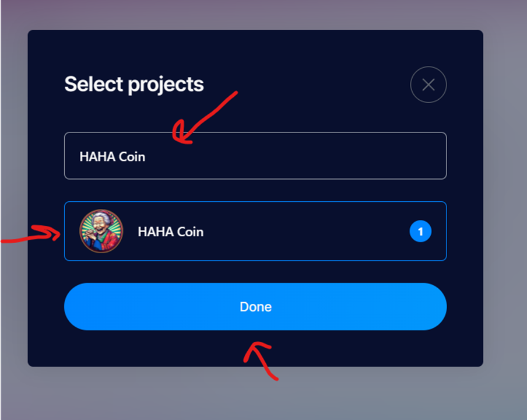This screenshot has height=420, width=527.
Task: Confirm selection with the Done button
Action: click(255, 307)
